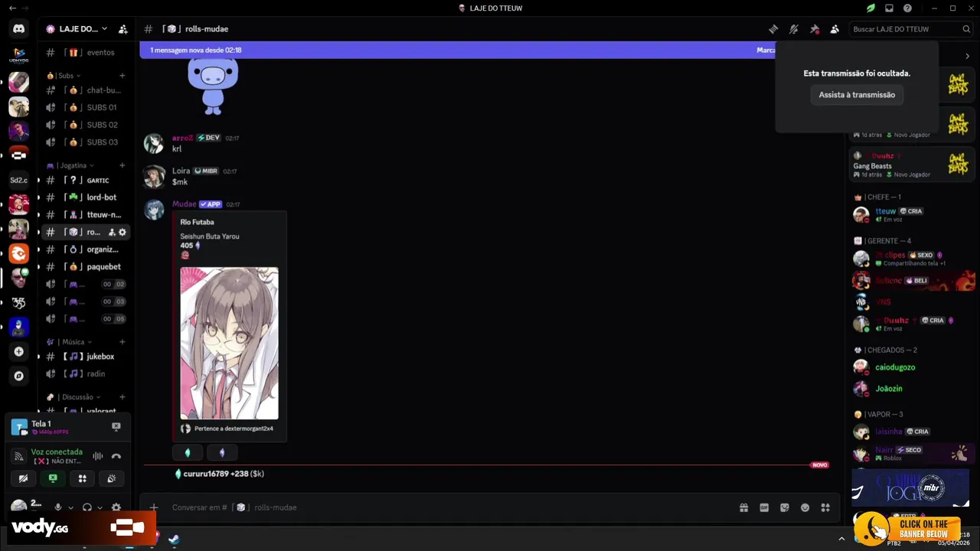This screenshot has width=980, height=551.
Task: Add a channel to Subs category
Action: pos(122,76)
